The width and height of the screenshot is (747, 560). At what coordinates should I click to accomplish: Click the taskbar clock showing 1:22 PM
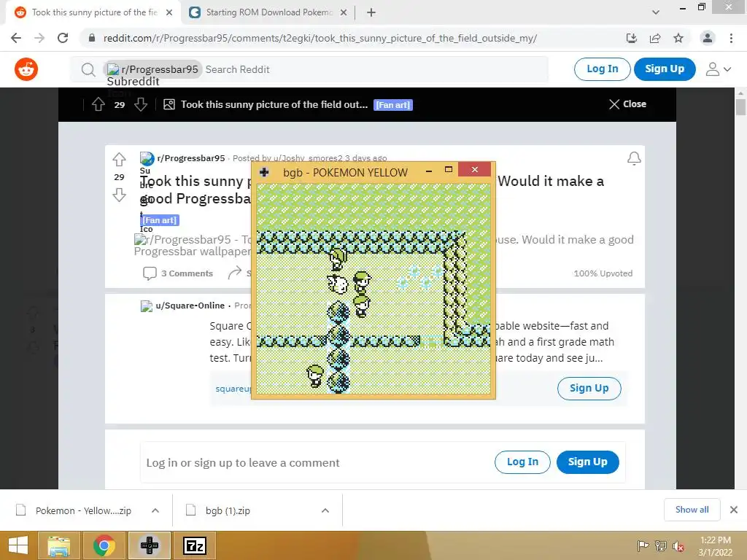(x=715, y=546)
